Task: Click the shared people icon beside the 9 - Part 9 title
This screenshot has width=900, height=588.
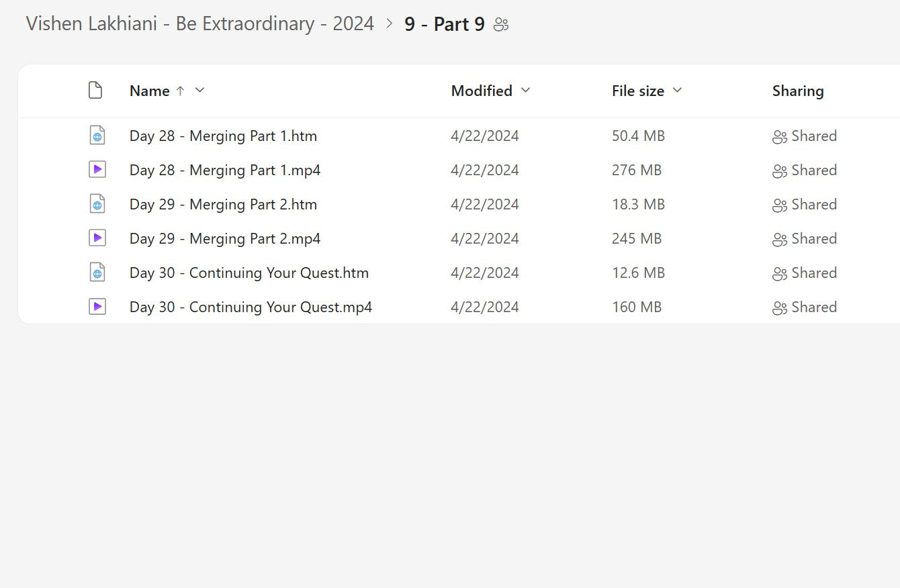Action: coord(501,25)
